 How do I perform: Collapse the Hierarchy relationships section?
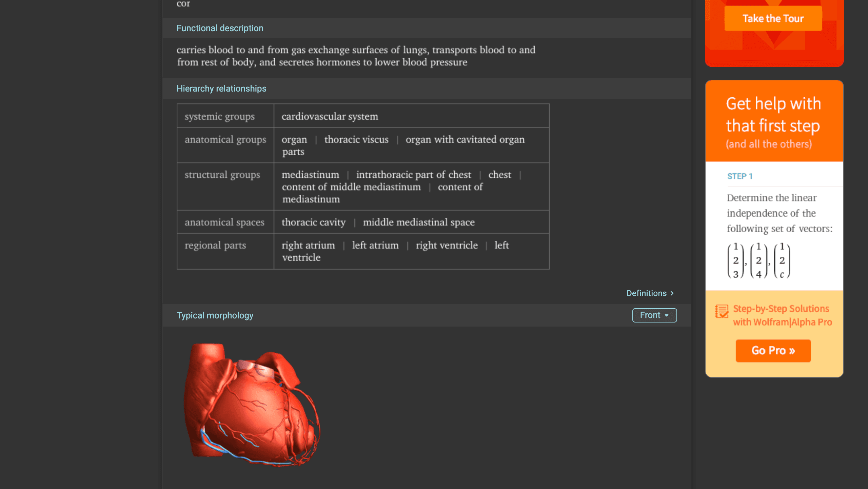[x=221, y=89]
